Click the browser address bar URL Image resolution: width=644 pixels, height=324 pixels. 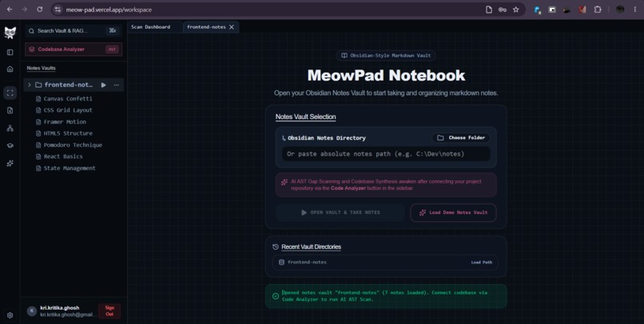point(109,10)
